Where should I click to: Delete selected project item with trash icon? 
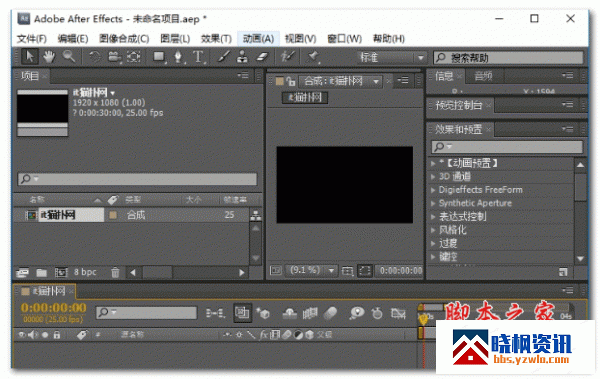115,273
